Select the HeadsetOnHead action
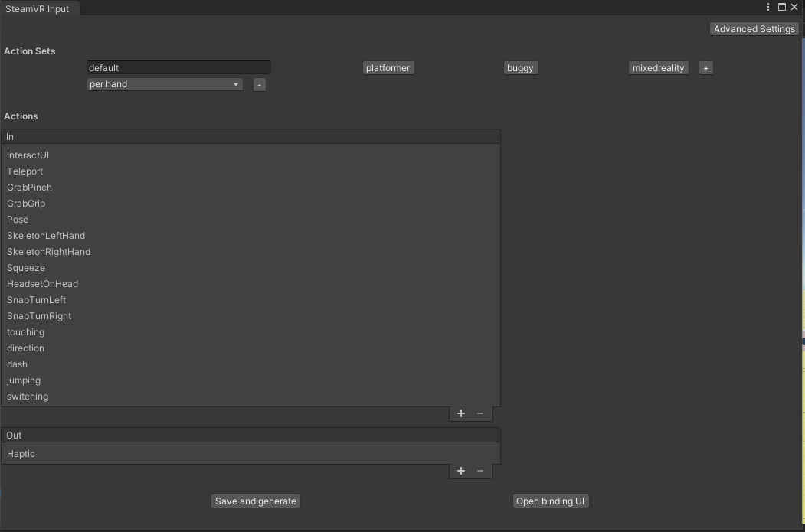This screenshot has width=805, height=532. point(251,284)
